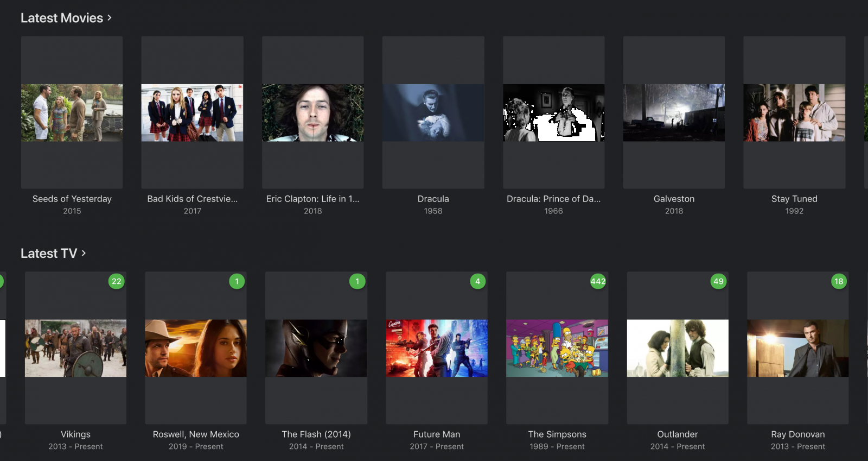Expand Latest TV via its chevron arrow
868x461 pixels.
[84, 253]
